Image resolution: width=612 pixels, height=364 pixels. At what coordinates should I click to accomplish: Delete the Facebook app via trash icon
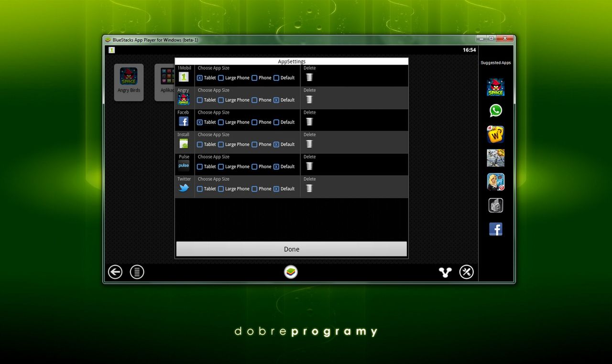click(309, 122)
